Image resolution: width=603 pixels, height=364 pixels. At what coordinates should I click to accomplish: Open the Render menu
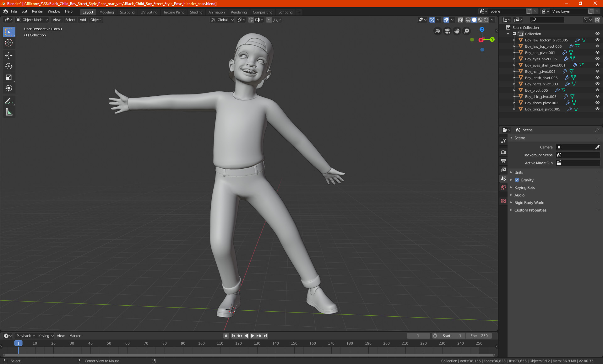click(x=37, y=11)
